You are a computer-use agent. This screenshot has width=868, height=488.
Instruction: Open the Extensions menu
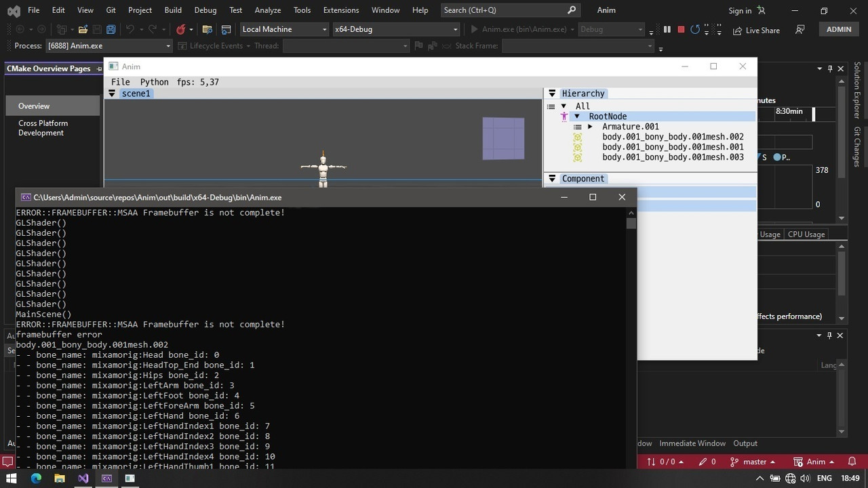pyautogui.click(x=341, y=10)
